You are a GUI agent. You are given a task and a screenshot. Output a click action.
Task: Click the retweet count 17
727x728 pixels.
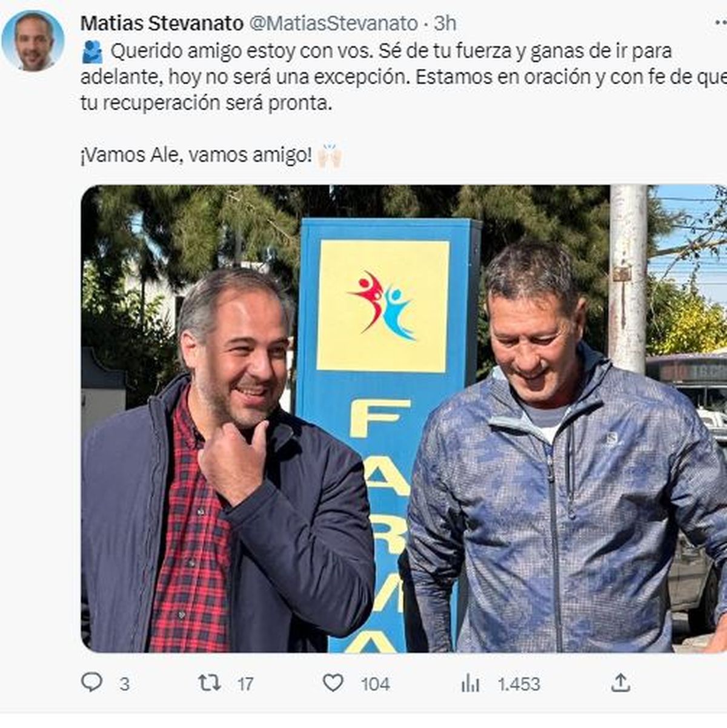(x=245, y=684)
